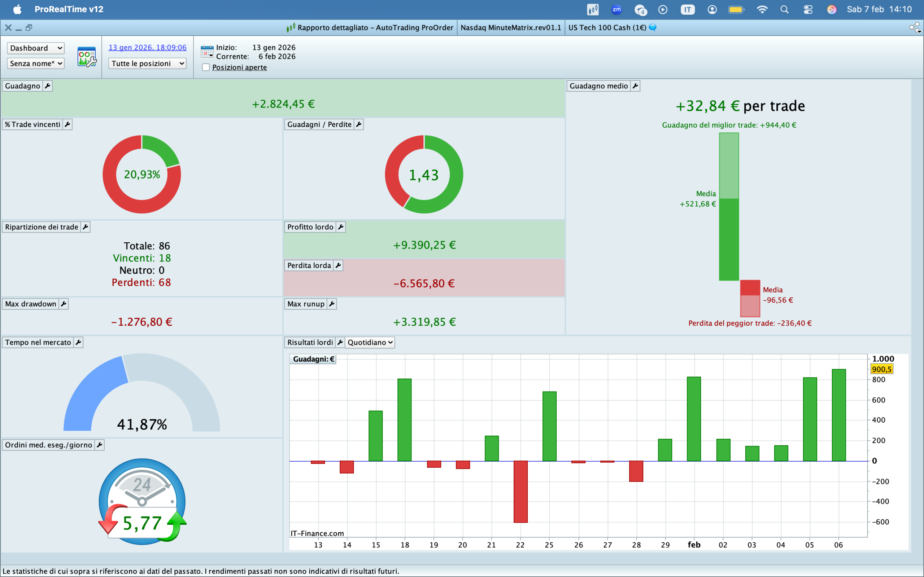This screenshot has width=924, height=577.
Task: Click the Profitto lordo label button
Action: pyautogui.click(x=310, y=227)
